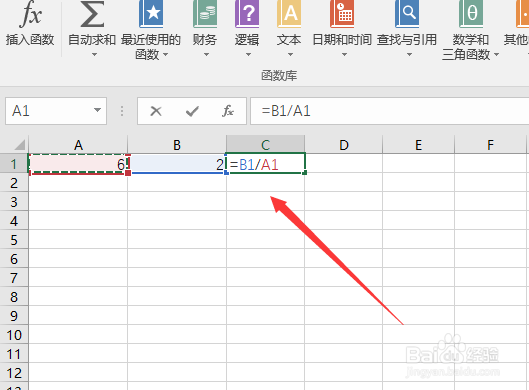The height and width of the screenshot is (390, 529).
Task: Click in the formula bar showing =B1/A1
Action: click(390, 111)
